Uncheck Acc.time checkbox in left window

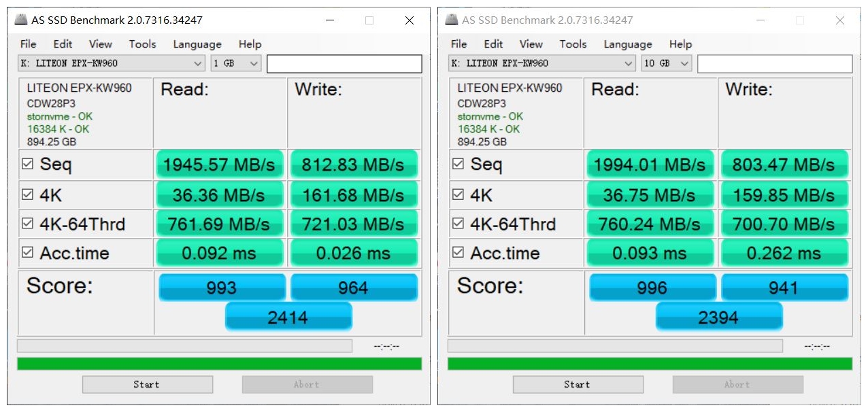click(x=28, y=252)
